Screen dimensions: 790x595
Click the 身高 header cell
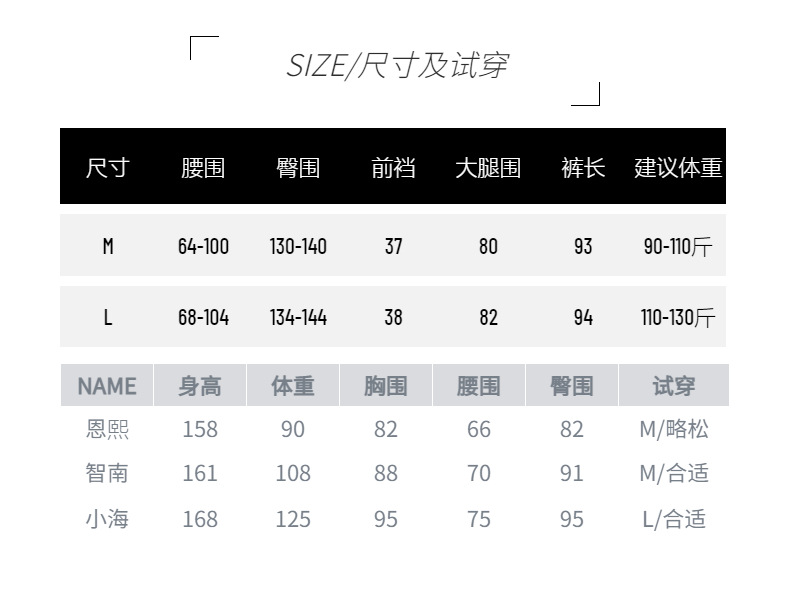(x=200, y=386)
